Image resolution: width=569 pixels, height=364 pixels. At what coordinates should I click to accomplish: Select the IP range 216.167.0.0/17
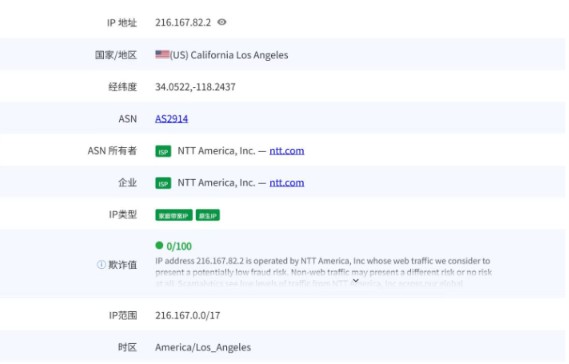[x=188, y=315]
